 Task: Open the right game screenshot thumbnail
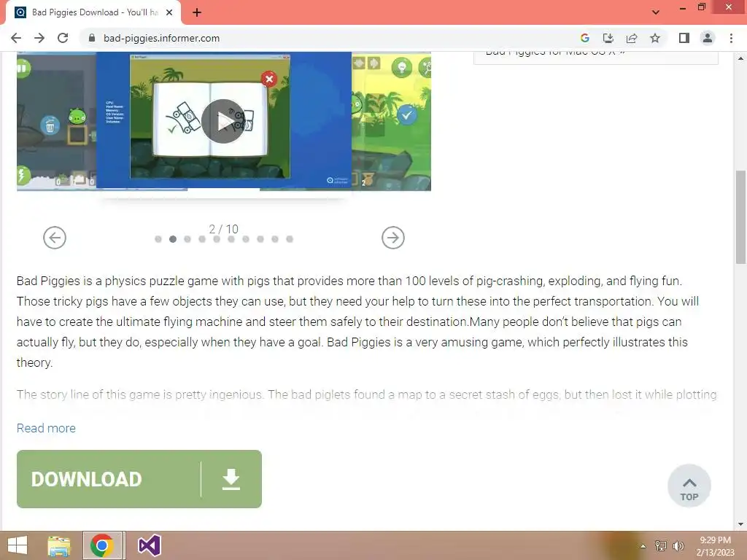[392, 122]
